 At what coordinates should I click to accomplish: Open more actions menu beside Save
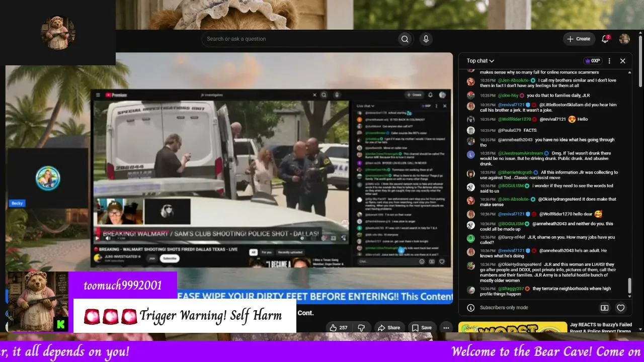tap(446, 328)
